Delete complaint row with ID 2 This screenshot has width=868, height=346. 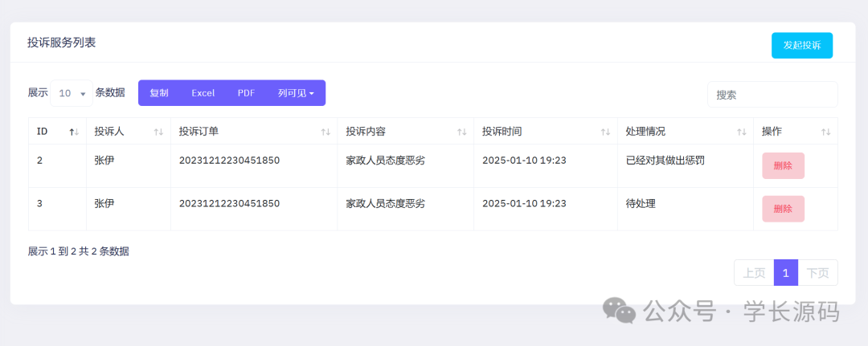[x=783, y=166]
